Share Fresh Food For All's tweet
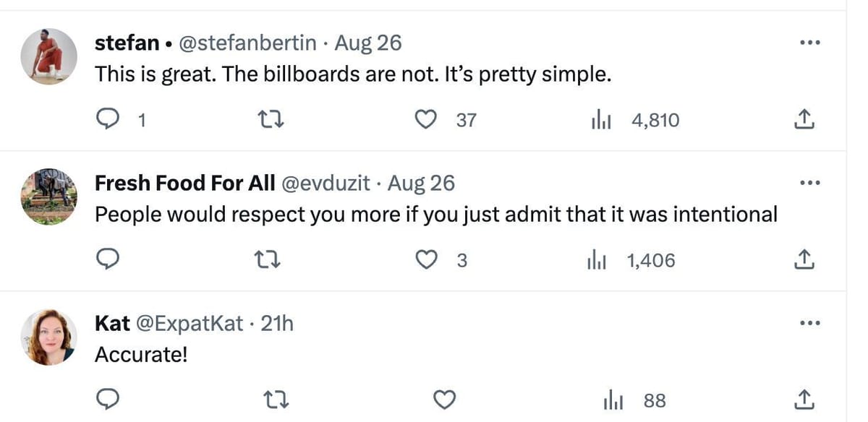The image size is (868, 422). click(x=804, y=260)
